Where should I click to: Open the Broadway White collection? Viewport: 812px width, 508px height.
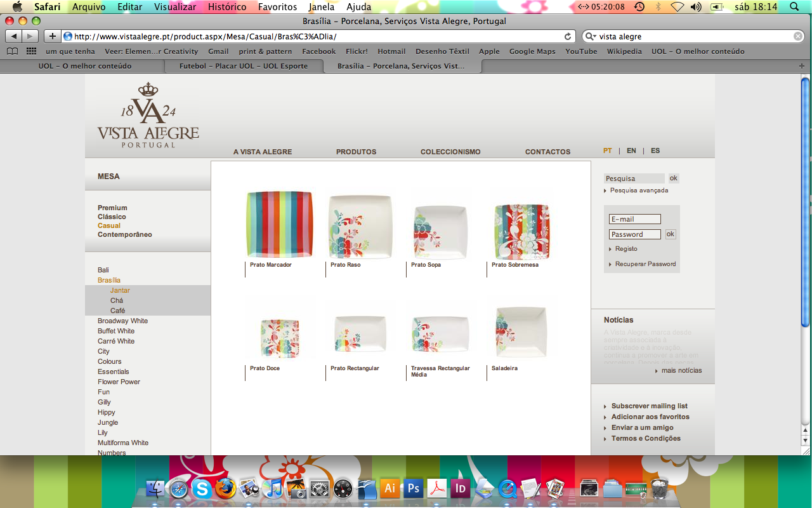click(x=122, y=321)
